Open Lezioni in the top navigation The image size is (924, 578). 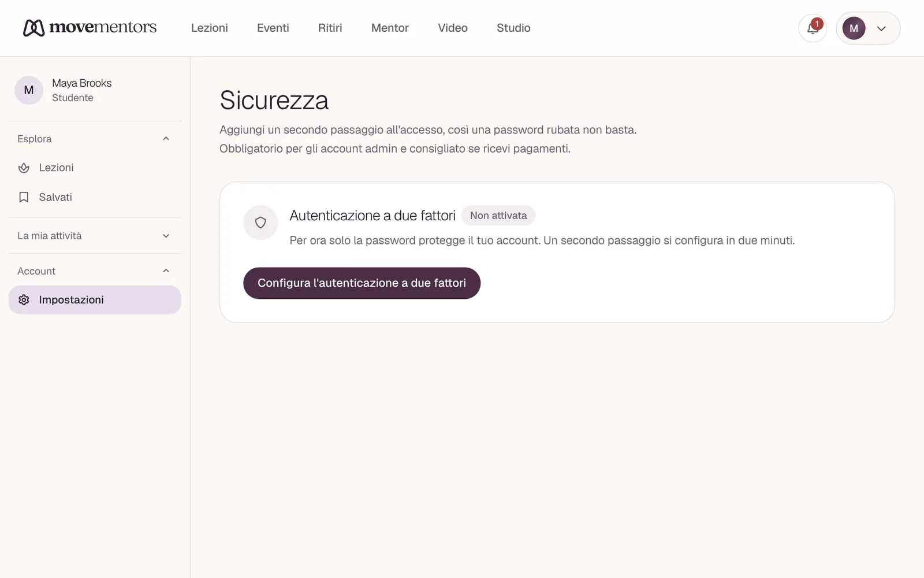210,28
